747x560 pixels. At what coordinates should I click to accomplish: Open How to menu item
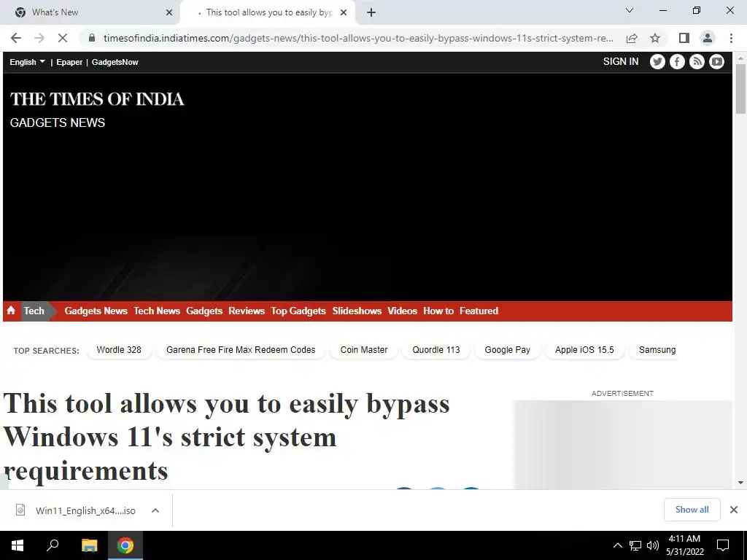[438, 311]
